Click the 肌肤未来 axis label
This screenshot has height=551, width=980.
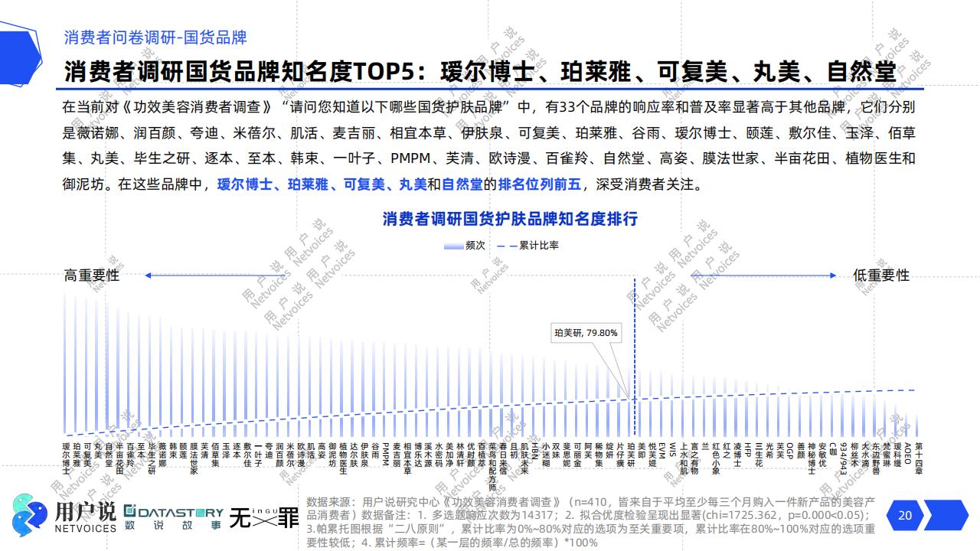click(524, 459)
